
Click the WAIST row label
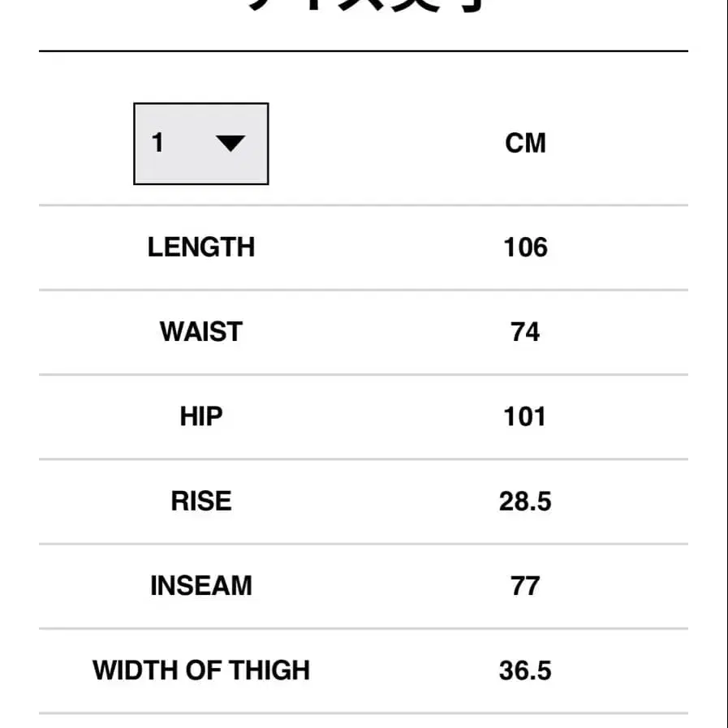(201, 332)
